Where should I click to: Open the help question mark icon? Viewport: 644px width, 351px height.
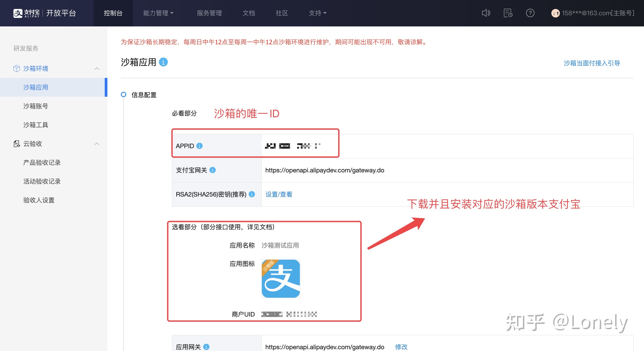(530, 13)
